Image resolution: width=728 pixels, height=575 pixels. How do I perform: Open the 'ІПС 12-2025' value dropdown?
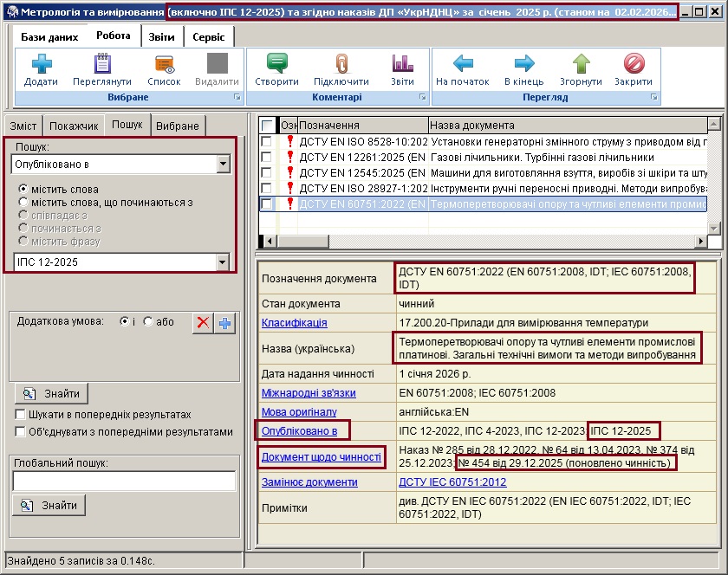tap(223, 262)
